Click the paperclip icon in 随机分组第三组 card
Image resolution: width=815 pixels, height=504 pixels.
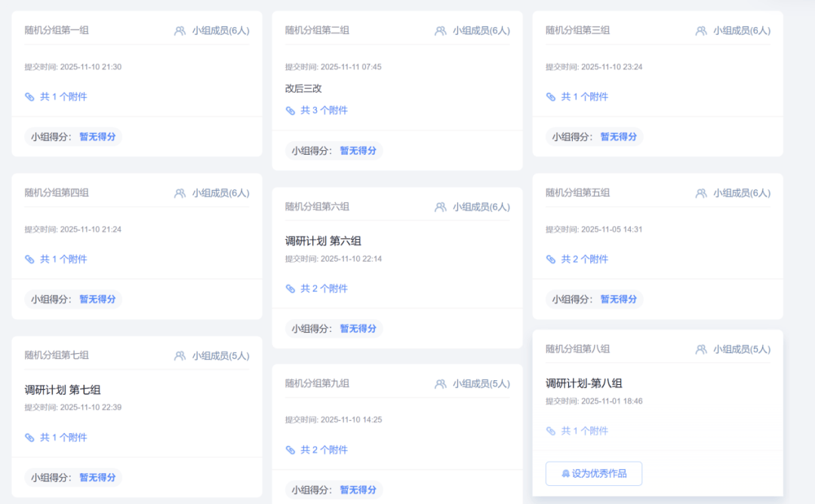(x=551, y=97)
